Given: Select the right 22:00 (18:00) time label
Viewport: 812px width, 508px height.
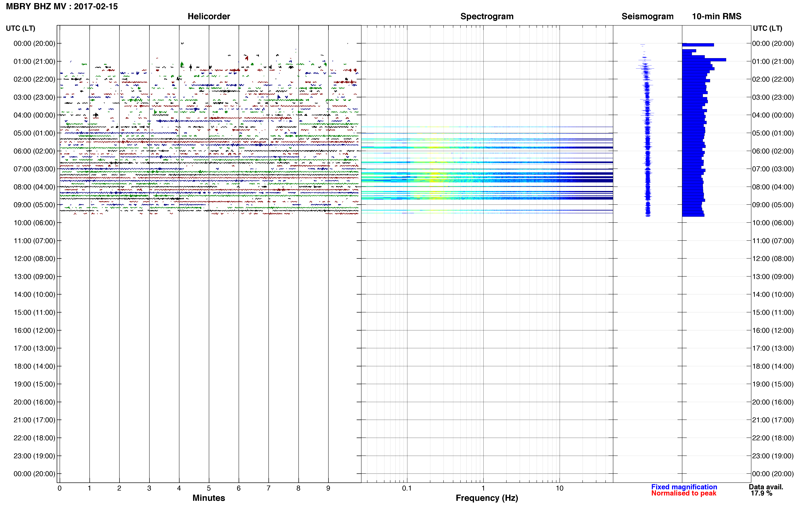Looking at the screenshot, I should pos(773,438).
